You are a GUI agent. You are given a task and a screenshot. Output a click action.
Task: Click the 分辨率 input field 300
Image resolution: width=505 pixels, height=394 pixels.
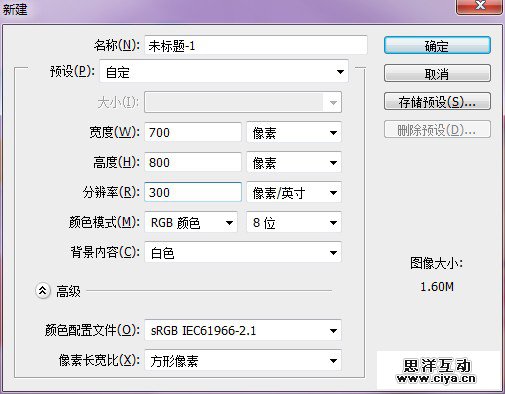[193, 192]
